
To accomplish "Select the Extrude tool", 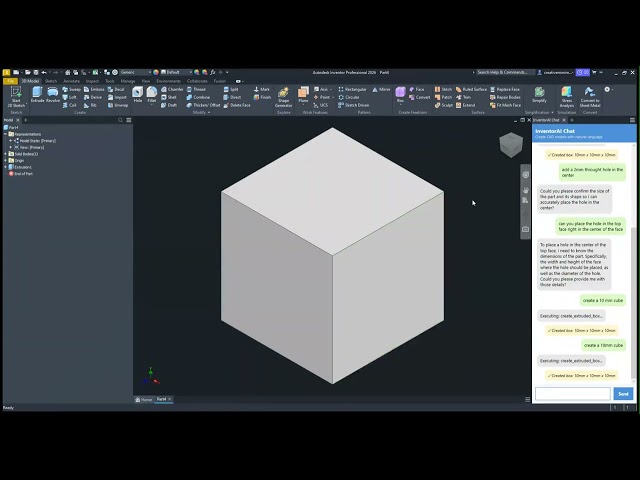I will 37,95.
